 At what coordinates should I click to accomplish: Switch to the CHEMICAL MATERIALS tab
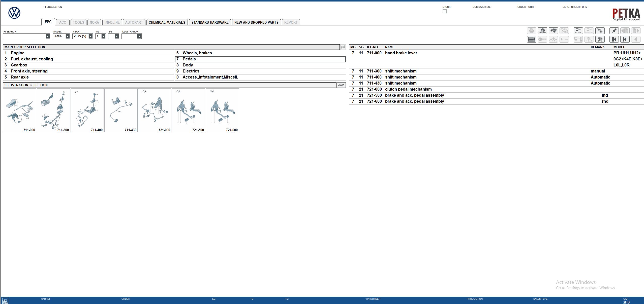[167, 22]
